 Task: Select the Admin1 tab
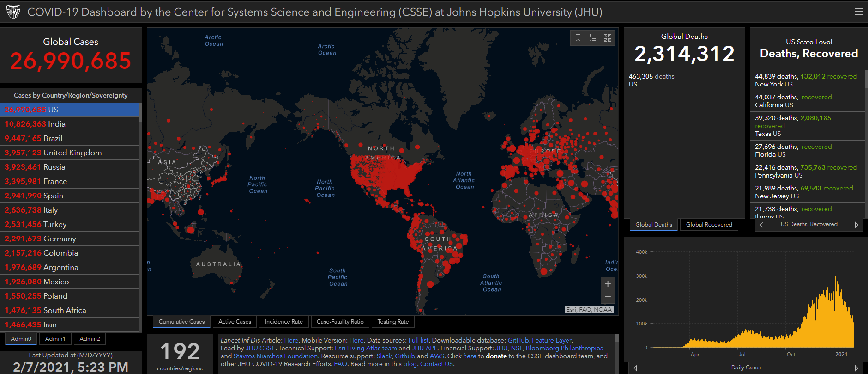pyautogui.click(x=55, y=339)
